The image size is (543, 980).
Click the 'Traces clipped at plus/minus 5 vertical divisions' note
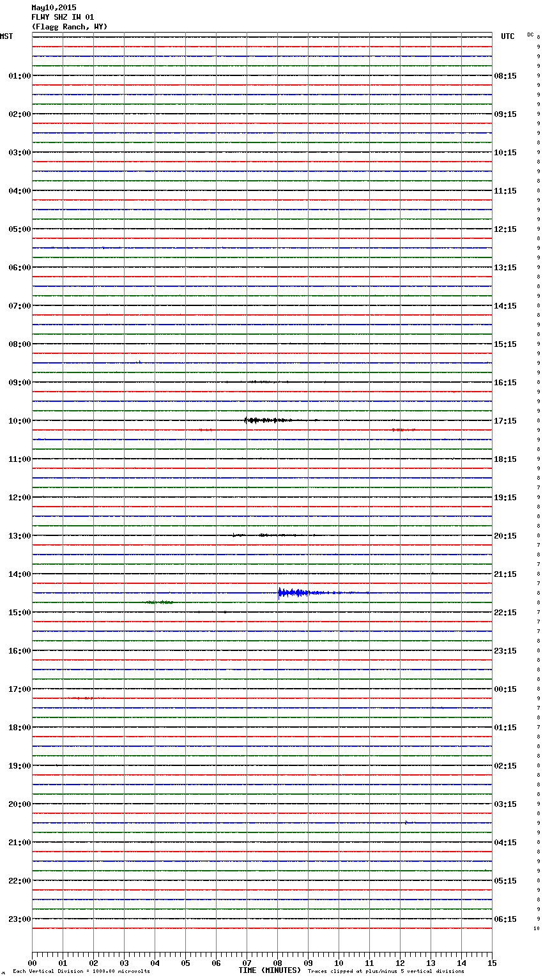386,972
